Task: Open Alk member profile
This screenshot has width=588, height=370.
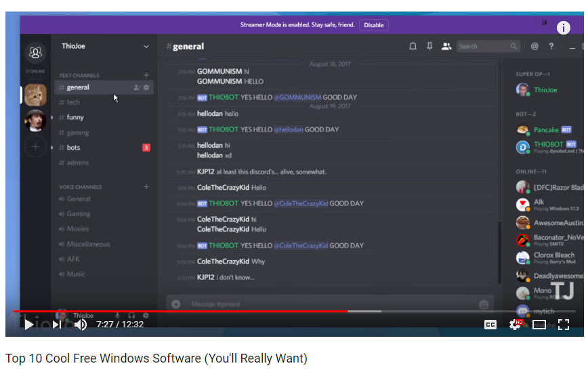Action: point(549,205)
